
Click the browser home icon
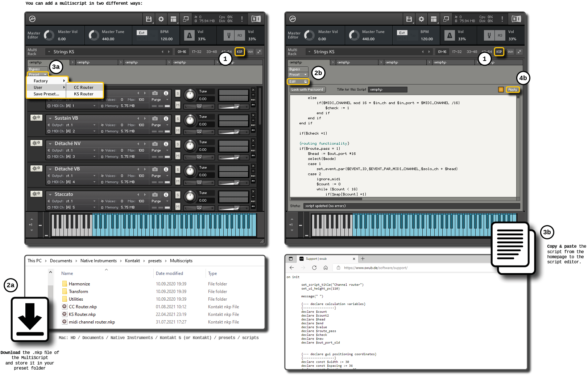click(x=326, y=268)
